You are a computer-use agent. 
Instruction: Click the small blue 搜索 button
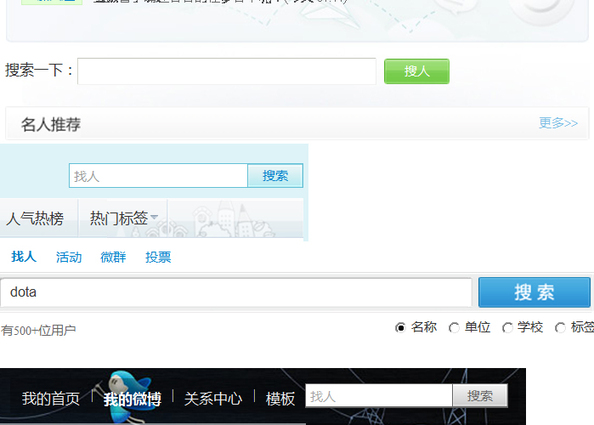coord(275,176)
